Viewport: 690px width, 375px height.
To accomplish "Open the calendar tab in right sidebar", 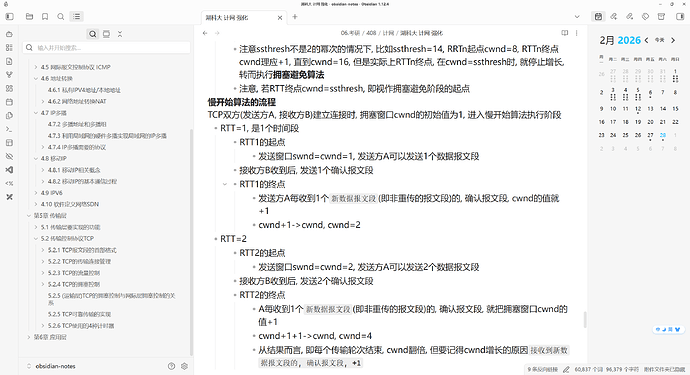I will click(598, 17).
